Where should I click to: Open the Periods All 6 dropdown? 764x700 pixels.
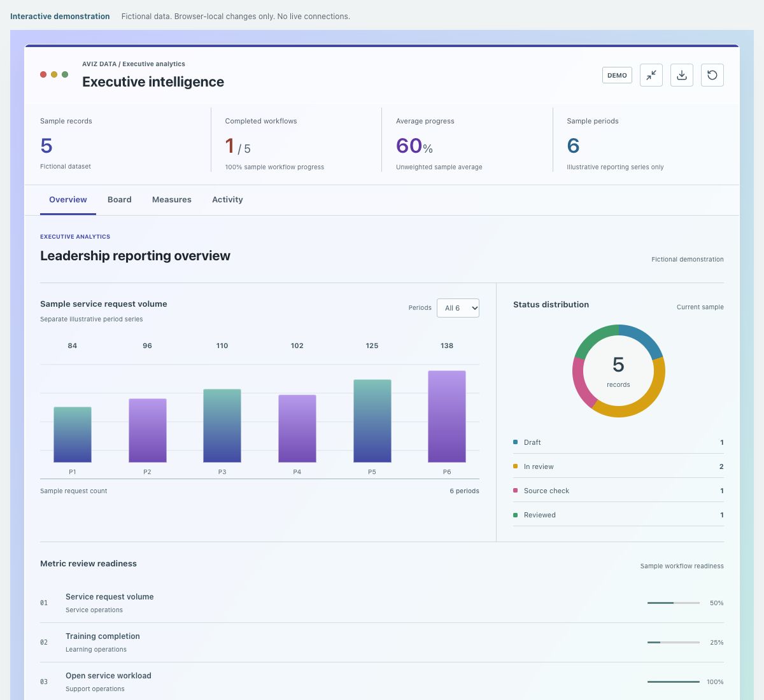coord(458,308)
